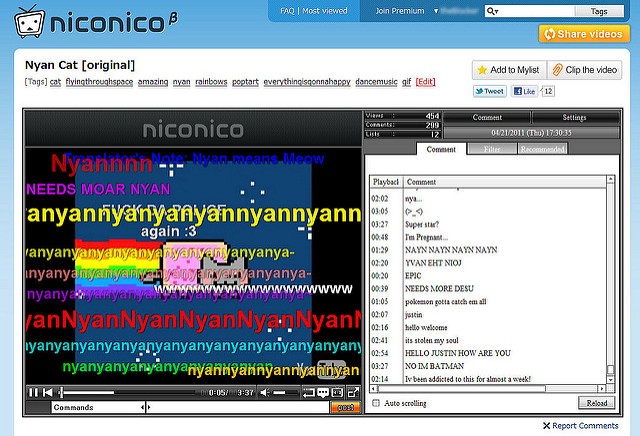Image resolution: width=640 pixels, height=436 pixels.
Task: Expand the user account dropdown arrow
Action: (x=436, y=11)
